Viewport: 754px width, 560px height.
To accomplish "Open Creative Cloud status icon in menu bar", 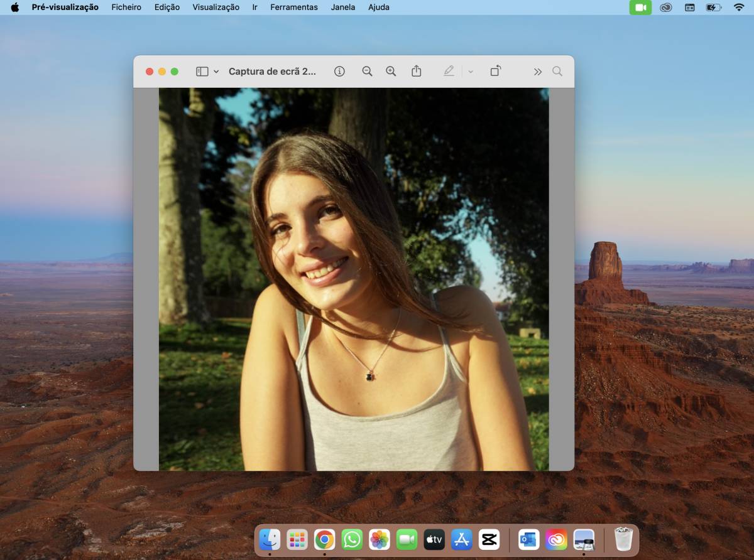I will point(666,8).
